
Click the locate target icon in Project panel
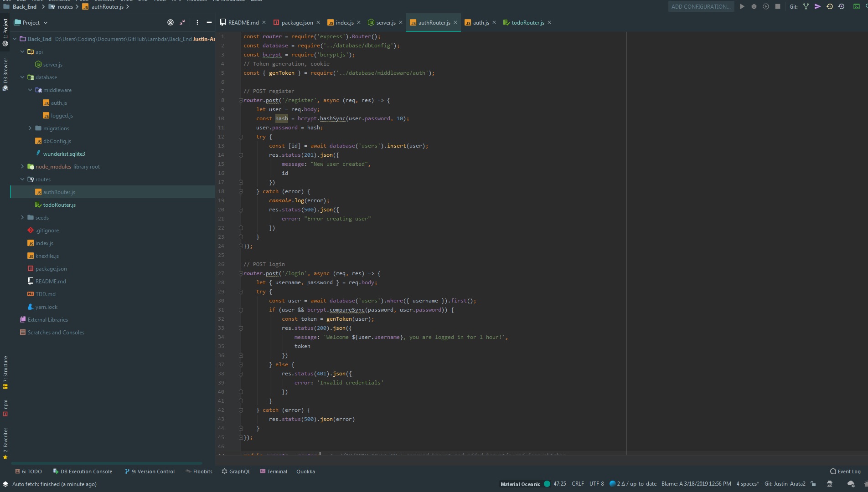[170, 22]
